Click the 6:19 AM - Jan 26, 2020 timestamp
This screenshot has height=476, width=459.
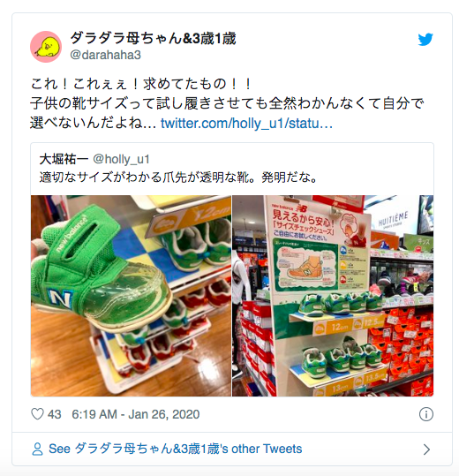coord(136,414)
